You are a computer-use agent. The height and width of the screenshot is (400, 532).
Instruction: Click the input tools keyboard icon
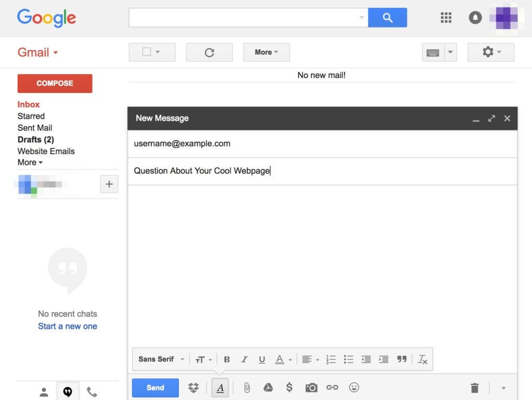[x=433, y=52]
